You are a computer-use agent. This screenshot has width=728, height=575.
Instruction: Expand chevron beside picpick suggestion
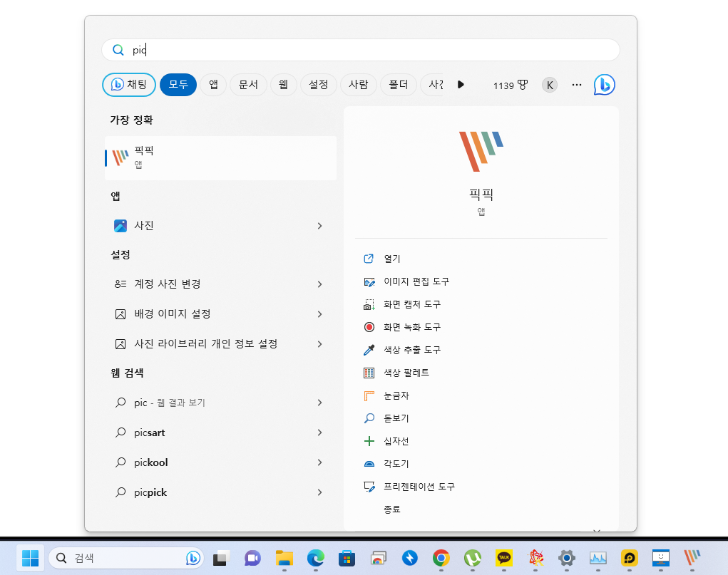(x=319, y=492)
